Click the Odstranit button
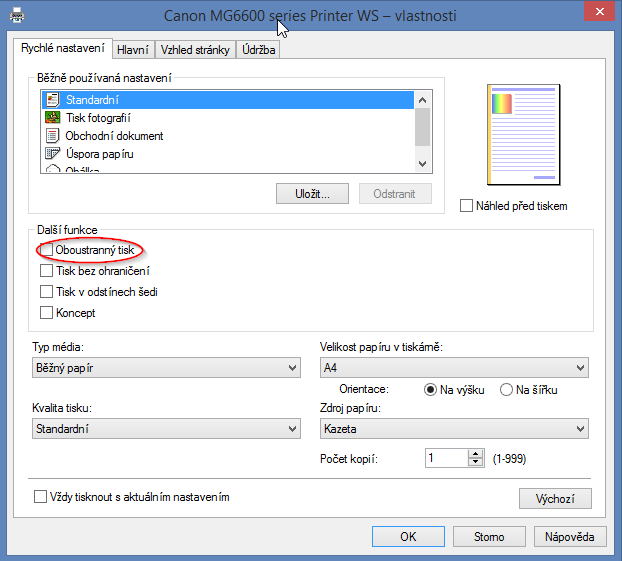 [x=395, y=194]
